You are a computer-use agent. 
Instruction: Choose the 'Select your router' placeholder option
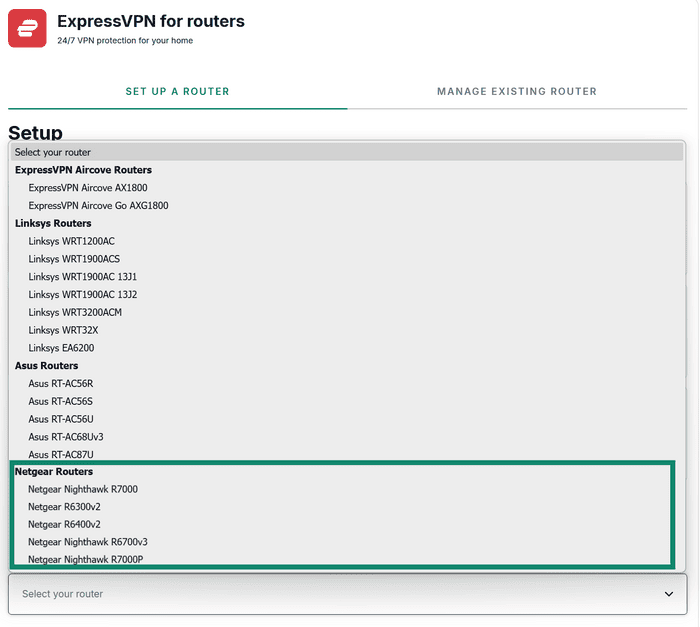[347, 152]
